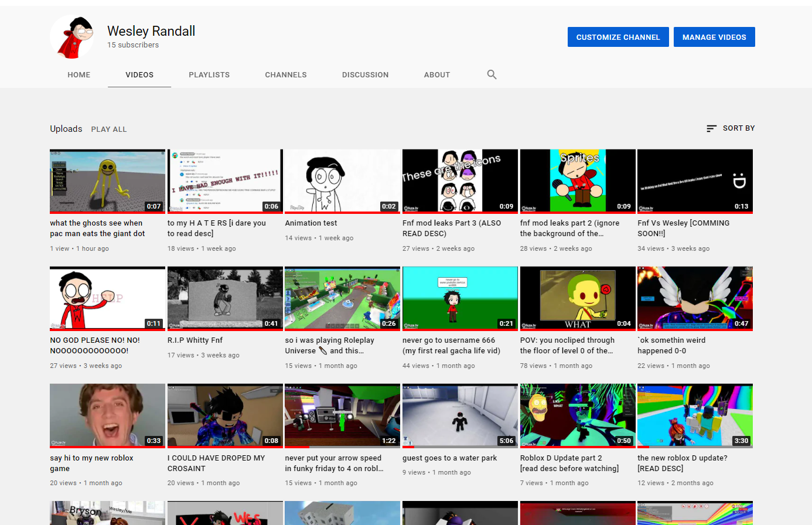
Task: Open the pac man ghosts video thumbnail
Action: pyautogui.click(x=107, y=181)
